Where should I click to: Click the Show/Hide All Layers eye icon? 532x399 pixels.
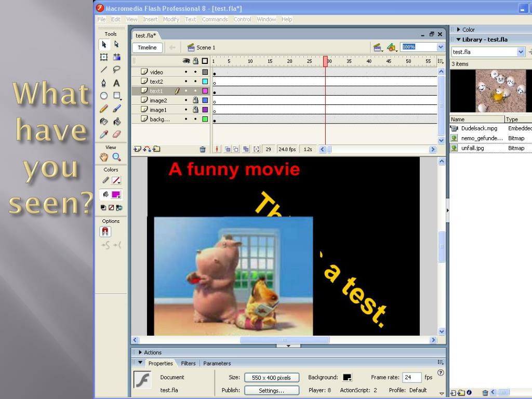(x=187, y=61)
